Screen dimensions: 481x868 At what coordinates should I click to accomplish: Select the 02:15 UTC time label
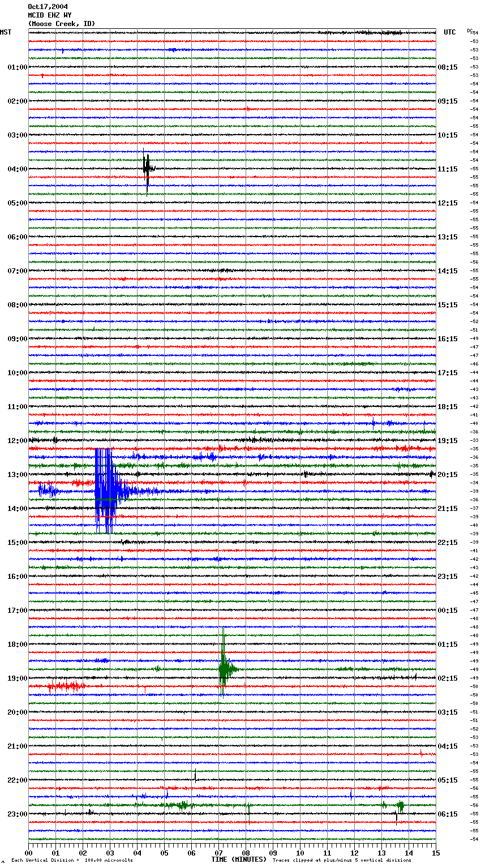point(448,678)
